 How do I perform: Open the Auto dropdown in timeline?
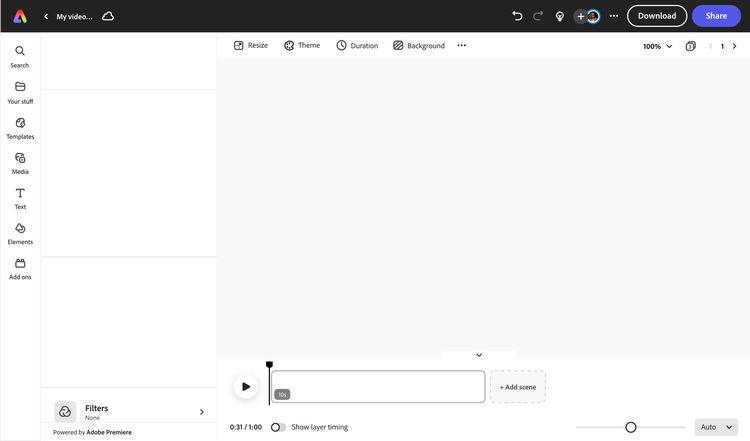[x=716, y=427]
